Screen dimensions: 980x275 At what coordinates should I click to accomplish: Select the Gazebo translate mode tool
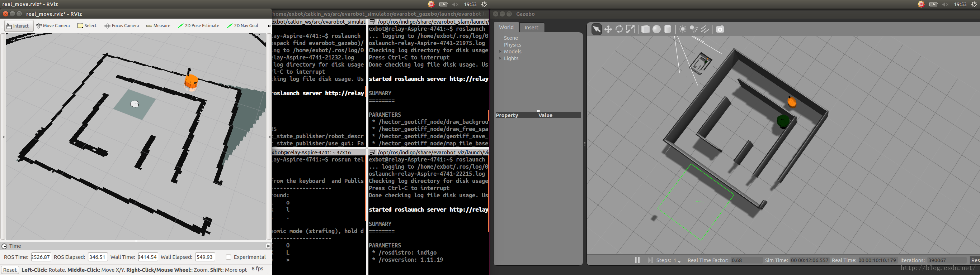pyautogui.click(x=608, y=29)
